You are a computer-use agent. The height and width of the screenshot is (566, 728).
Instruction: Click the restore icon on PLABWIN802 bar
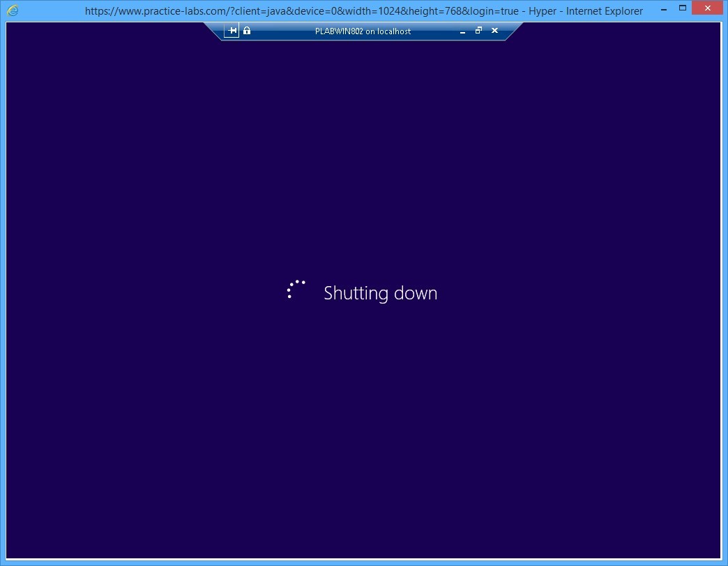coord(478,31)
